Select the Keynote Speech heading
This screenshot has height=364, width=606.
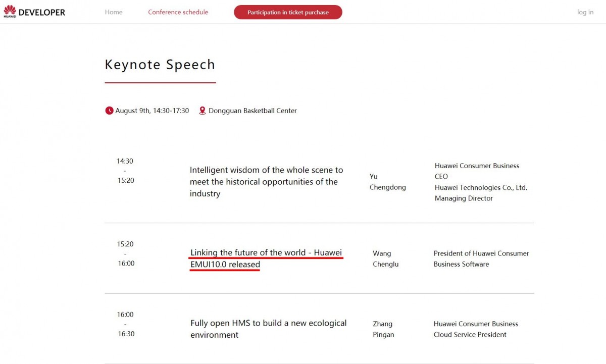click(160, 65)
